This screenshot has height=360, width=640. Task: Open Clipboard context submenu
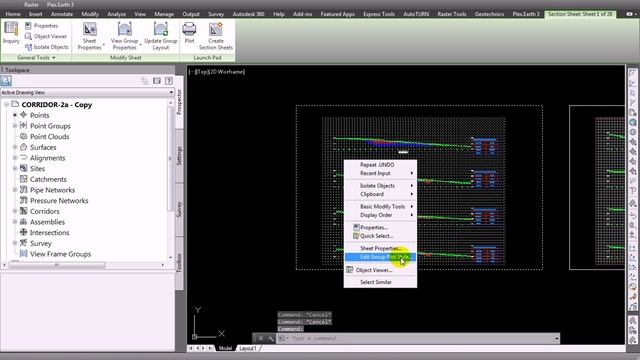point(380,194)
